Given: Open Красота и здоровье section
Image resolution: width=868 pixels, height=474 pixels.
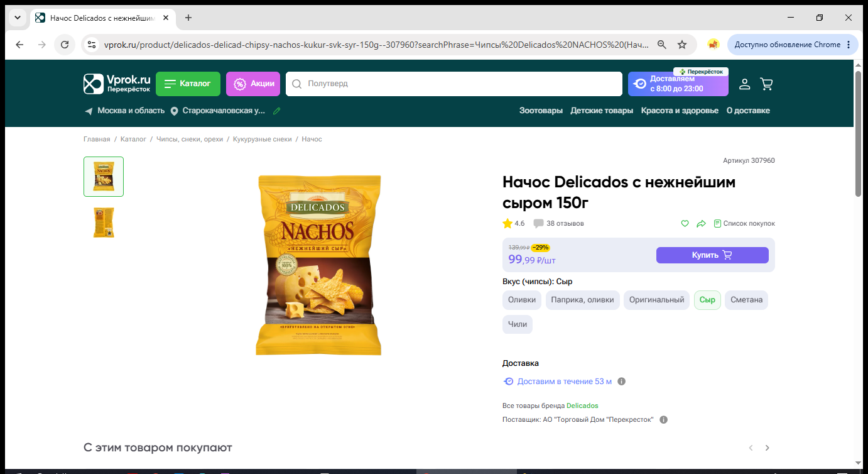Looking at the screenshot, I should [x=680, y=111].
